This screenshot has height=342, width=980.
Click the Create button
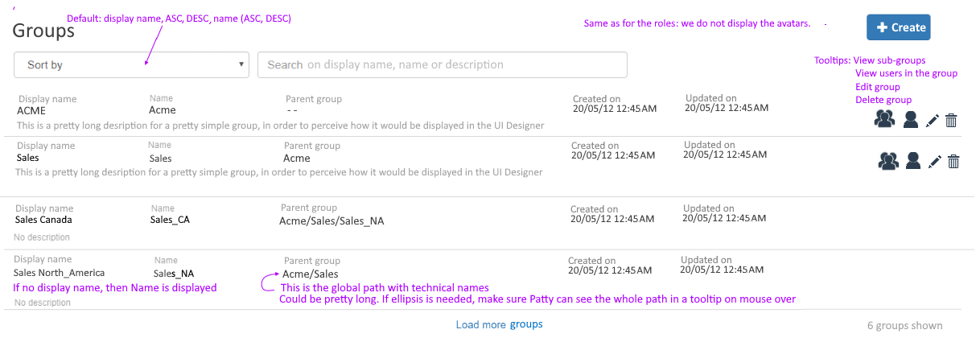[x=899, y=27]
